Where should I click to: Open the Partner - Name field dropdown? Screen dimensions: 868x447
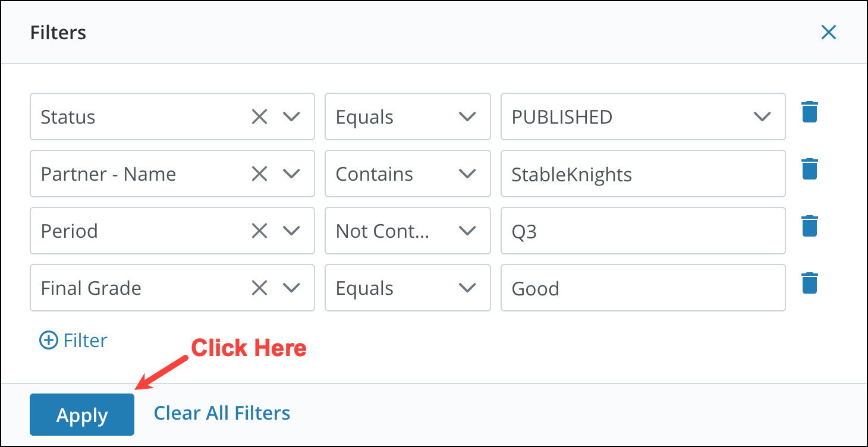tap(292, 174)
